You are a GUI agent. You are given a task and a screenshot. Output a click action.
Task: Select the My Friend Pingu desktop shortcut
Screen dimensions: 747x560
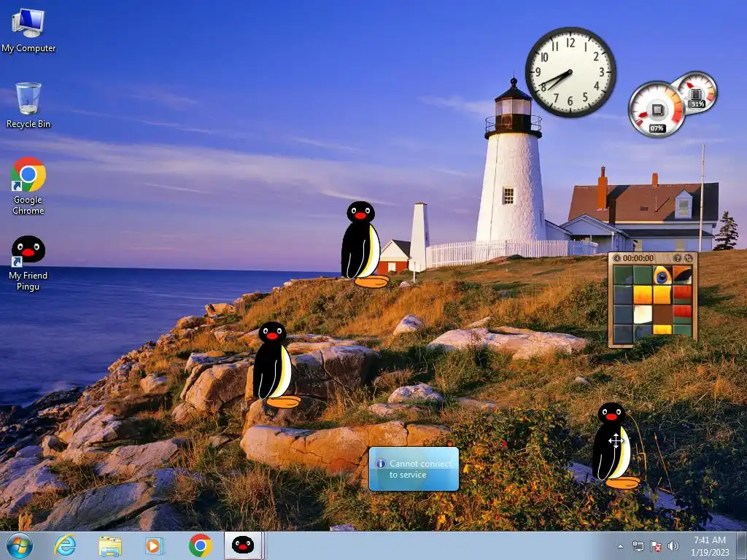click(x=28, y=262)
